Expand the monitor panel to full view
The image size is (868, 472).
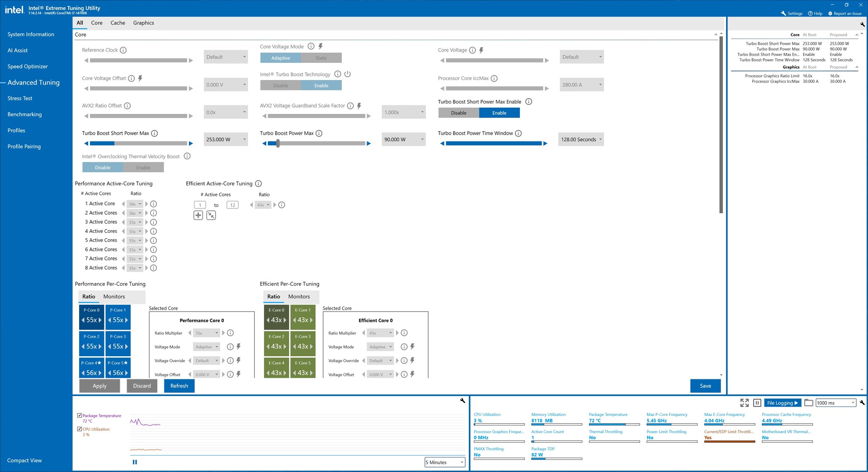point(744,403)
